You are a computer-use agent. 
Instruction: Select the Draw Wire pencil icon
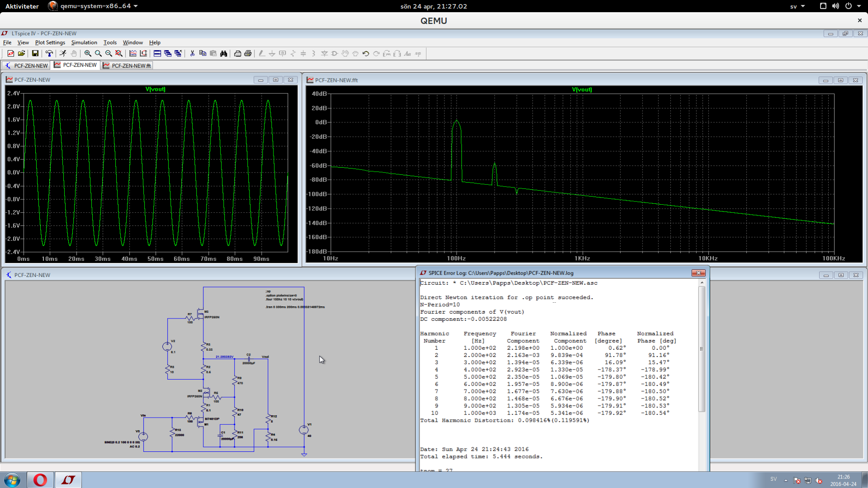262,53
